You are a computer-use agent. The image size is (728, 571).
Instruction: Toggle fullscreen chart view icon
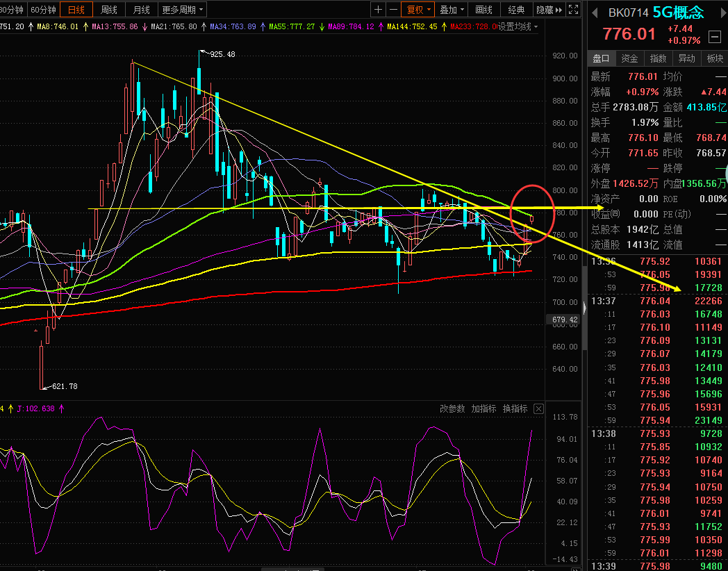574,9
